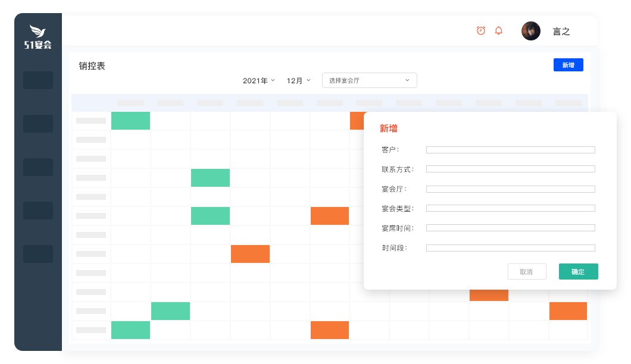The image size is (631, 364).
Task: Select the 宴会类型 input field
Action: coord(510,208)
